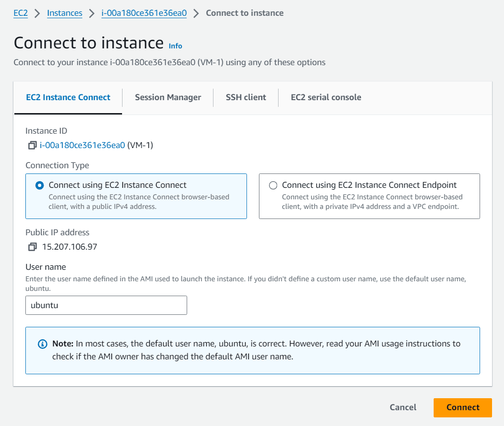Open the EC2 breadcrumb link
Screen dimensions: 504x426
[x=21, y=13]
